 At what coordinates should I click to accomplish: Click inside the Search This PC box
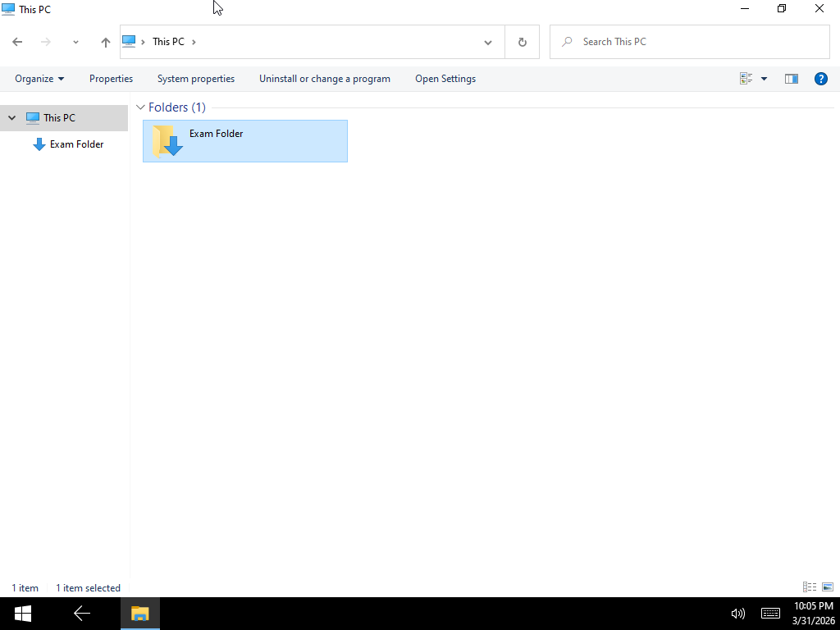(689, 41)
